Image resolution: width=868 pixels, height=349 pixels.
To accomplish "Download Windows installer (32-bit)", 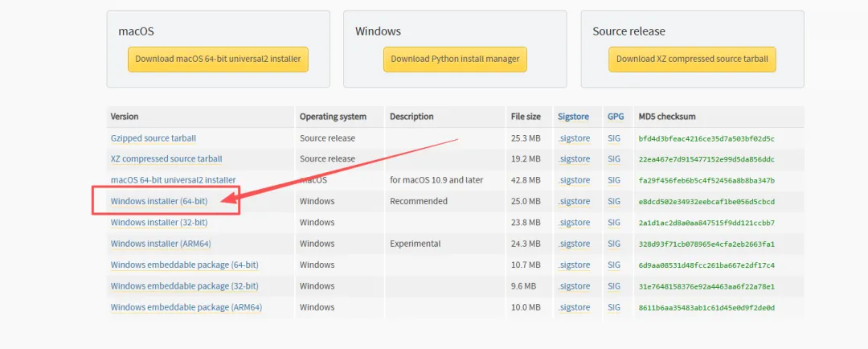I will click(159, 222).
